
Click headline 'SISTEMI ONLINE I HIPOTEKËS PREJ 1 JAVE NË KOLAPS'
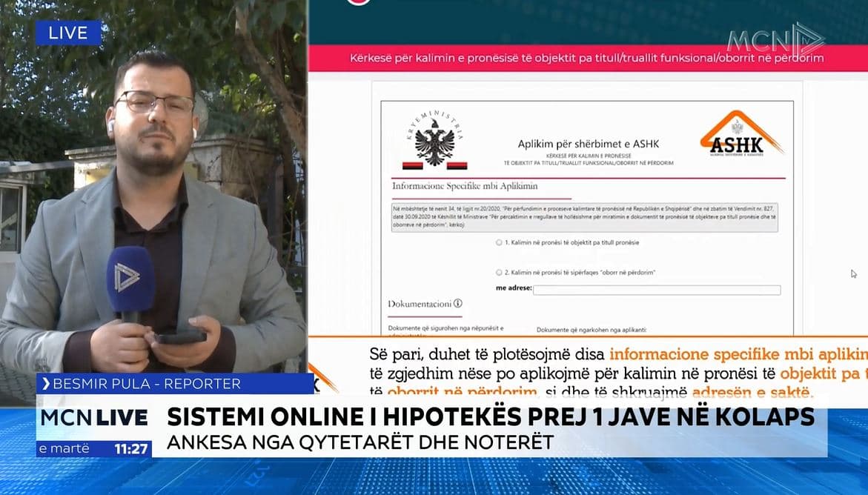click(491, 417)
